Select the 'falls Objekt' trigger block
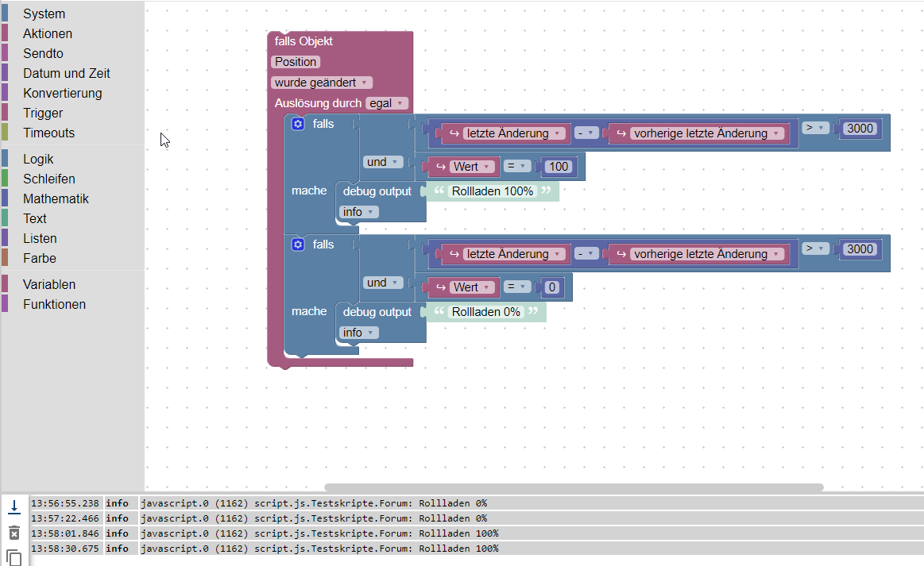 click(x=303, y=41)
